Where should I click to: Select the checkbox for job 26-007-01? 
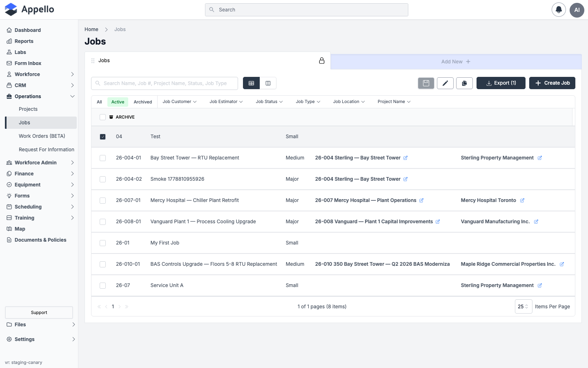point(103,200)
